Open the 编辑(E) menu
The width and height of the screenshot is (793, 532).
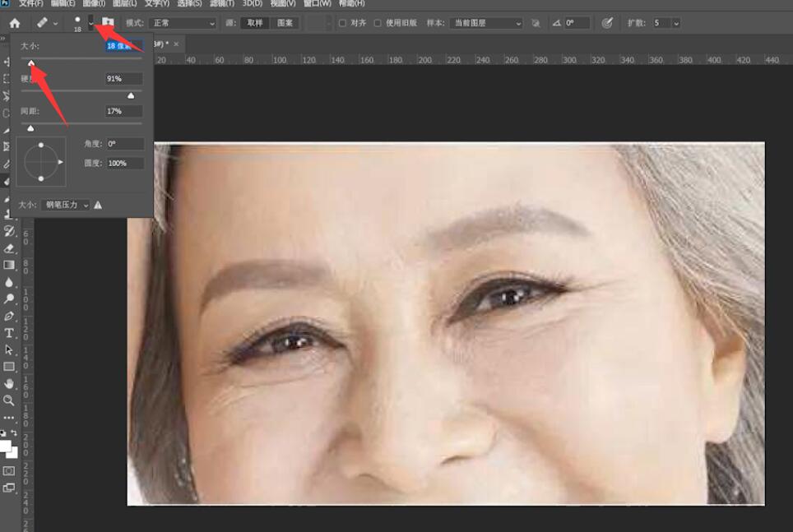click(63, 3)
